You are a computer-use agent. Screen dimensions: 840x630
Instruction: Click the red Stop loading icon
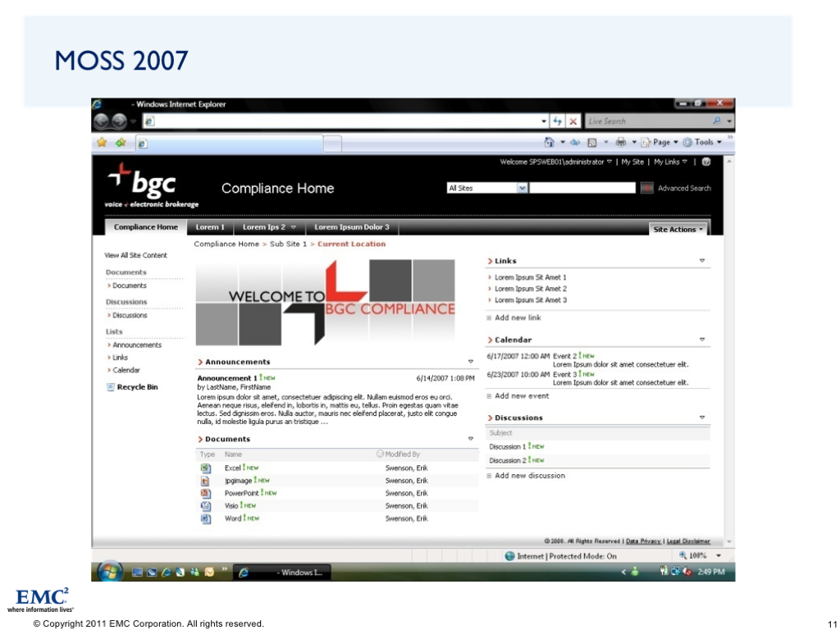(x=573, y=121)
